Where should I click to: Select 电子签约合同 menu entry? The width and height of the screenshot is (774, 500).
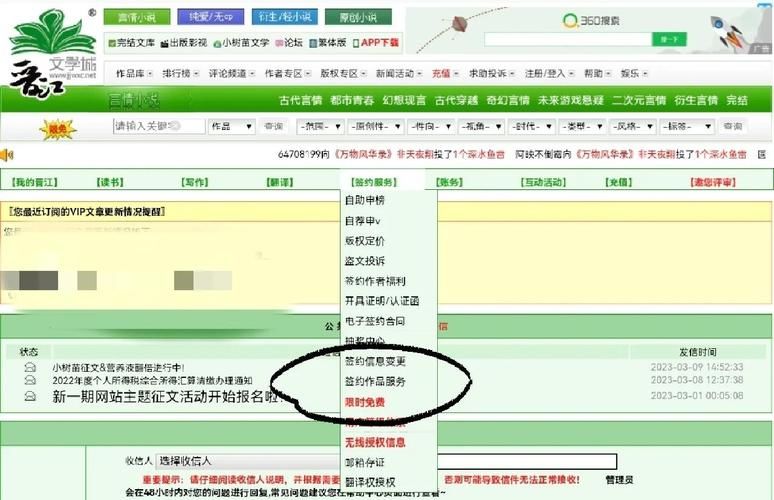point(375,321)
